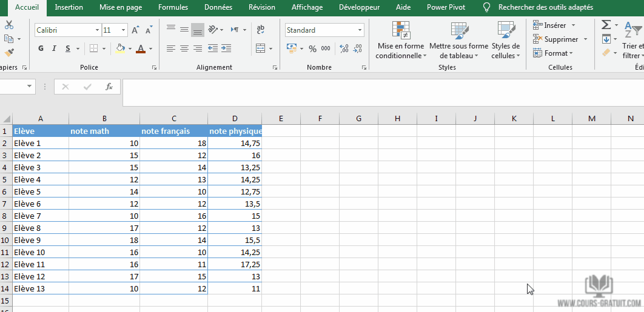The image size is (644, 312).
Task: Open the Calibri font name dropdown
Action: tap(98, 30)
